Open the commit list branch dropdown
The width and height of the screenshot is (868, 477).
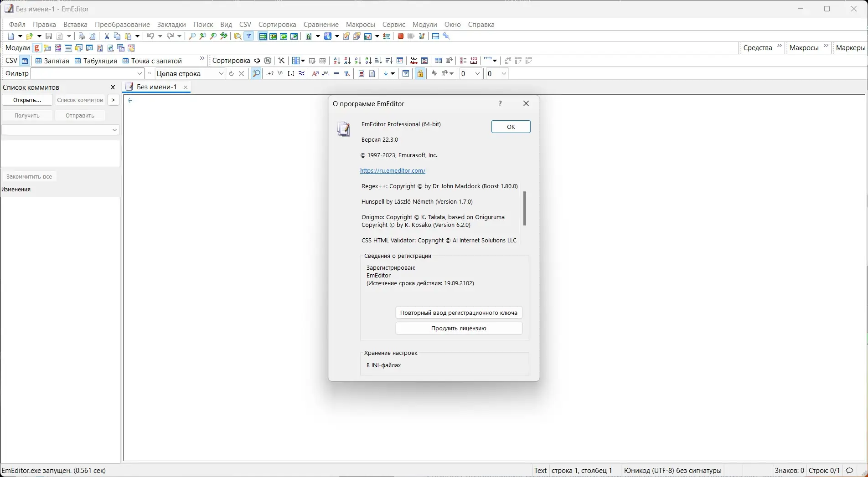pyautogui.click(x=115, y=130)
